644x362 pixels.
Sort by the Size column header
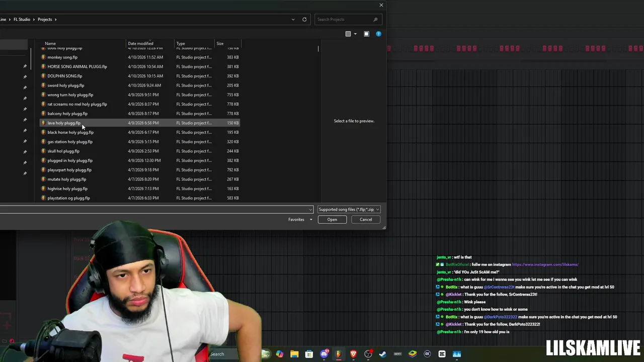point(228,44)
